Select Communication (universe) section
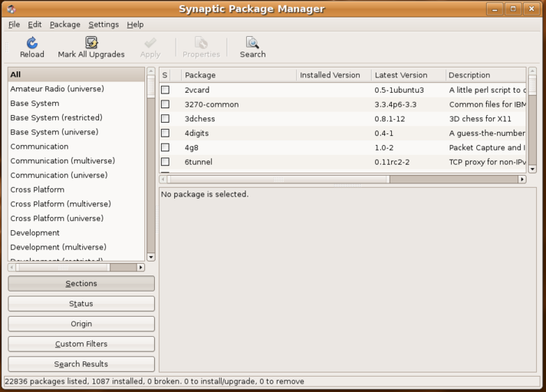The image size is (546, 392). (76, 175)
